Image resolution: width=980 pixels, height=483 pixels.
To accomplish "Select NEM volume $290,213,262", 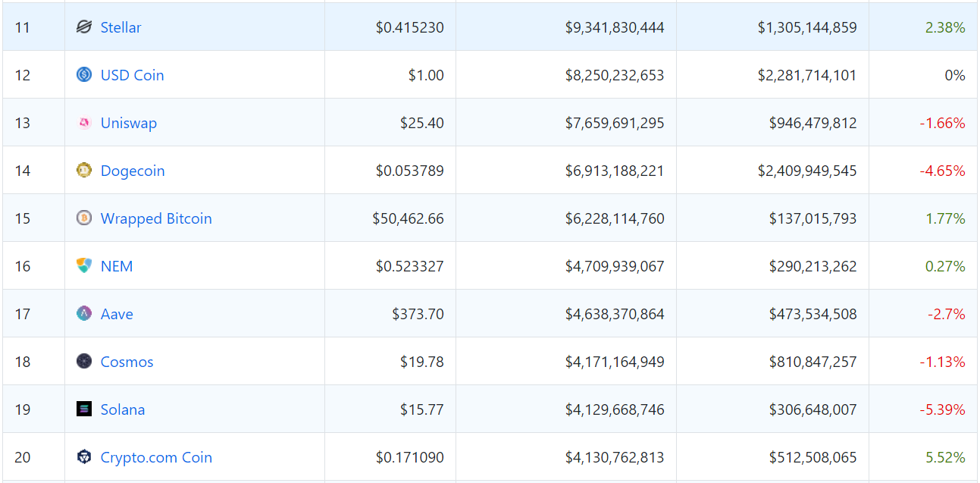I will click(813, 266).
